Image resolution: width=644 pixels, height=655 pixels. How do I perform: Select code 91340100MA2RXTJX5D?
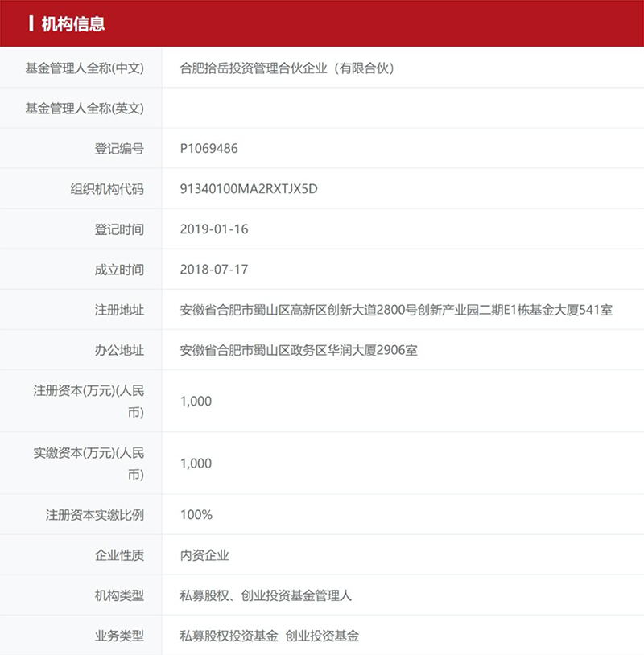pyautogui.click(x=249, y=189)
